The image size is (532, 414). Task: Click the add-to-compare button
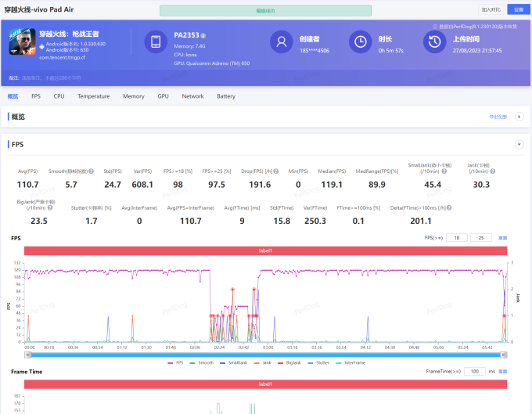(x=491, y=9)
